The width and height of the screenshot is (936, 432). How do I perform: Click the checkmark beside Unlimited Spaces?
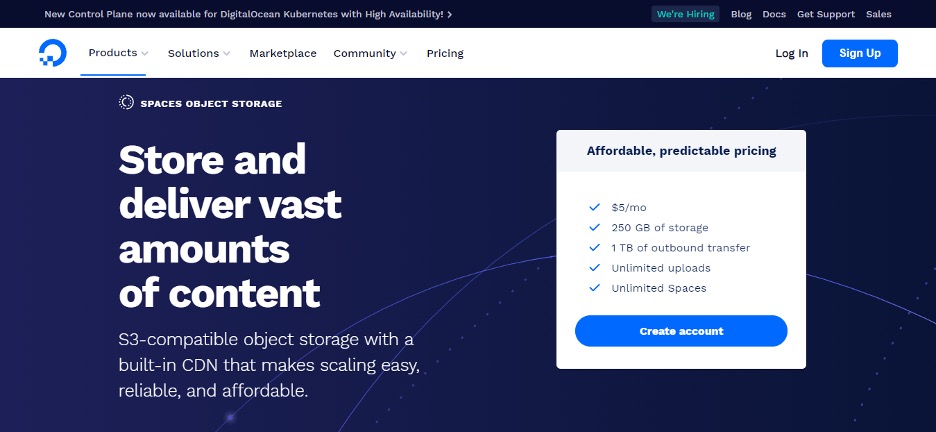[x=595, y=288]
